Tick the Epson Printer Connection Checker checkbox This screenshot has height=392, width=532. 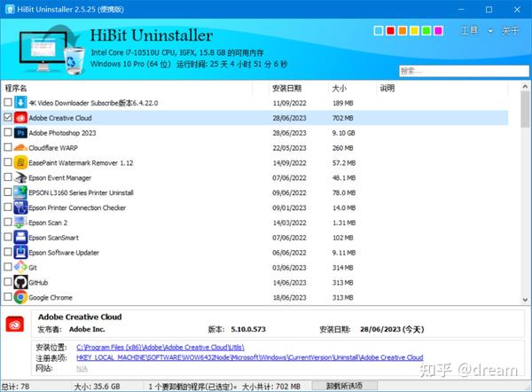click(8, 207)
